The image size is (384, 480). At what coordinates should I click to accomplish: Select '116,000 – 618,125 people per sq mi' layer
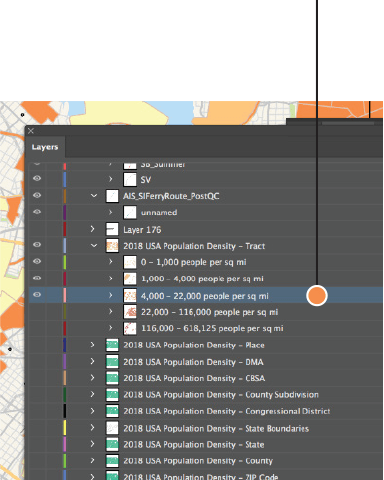(x=212, y=329)
